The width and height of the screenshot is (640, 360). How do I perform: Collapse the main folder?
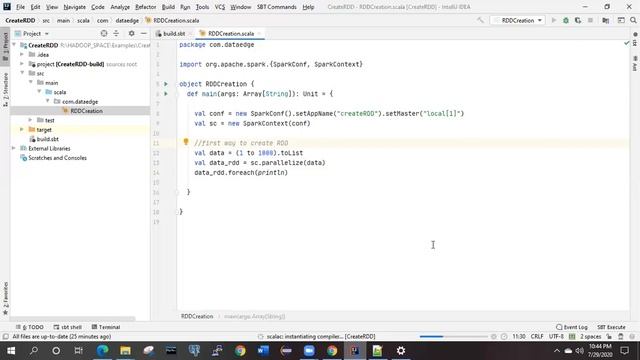pyautogui.click(x=31, y=83)
